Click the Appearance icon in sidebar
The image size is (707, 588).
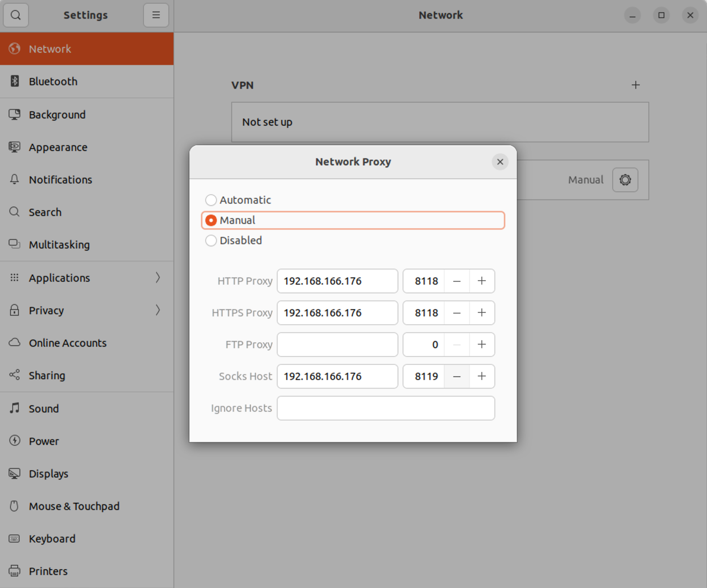(14, 147)
